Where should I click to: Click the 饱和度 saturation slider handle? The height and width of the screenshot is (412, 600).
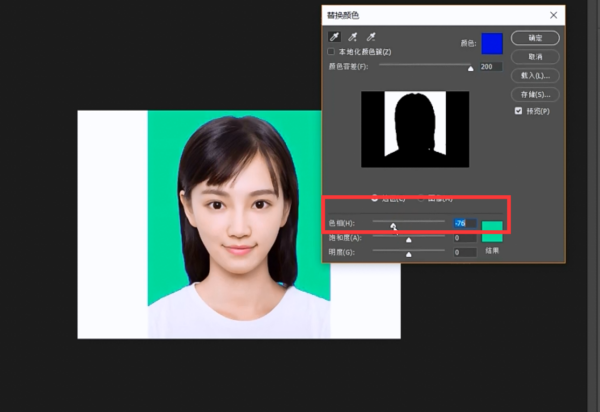[408, 240]
